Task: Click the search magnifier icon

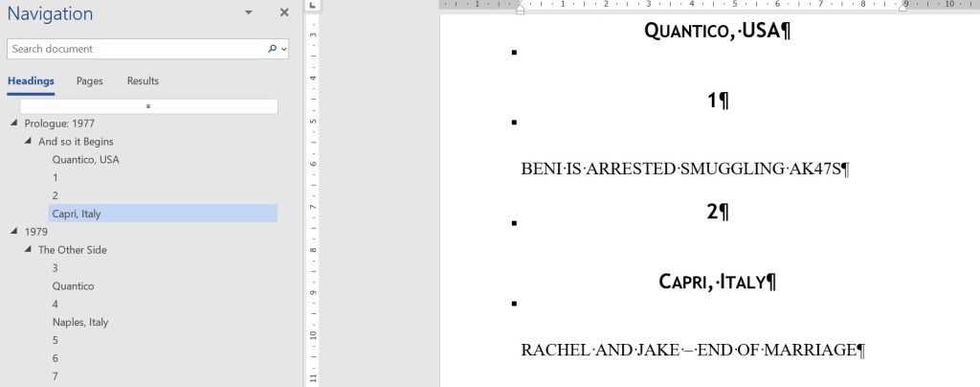Action: (x=272, y=49)
